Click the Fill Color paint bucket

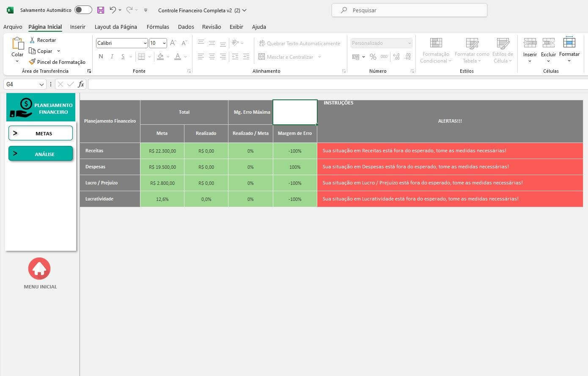[160, 57]
